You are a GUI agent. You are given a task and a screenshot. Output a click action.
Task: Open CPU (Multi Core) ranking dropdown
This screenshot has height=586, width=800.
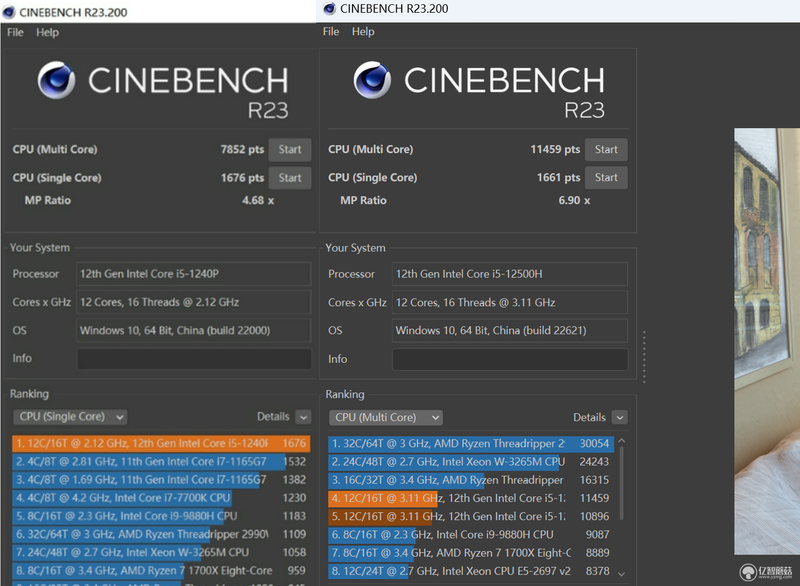point(386,417)
